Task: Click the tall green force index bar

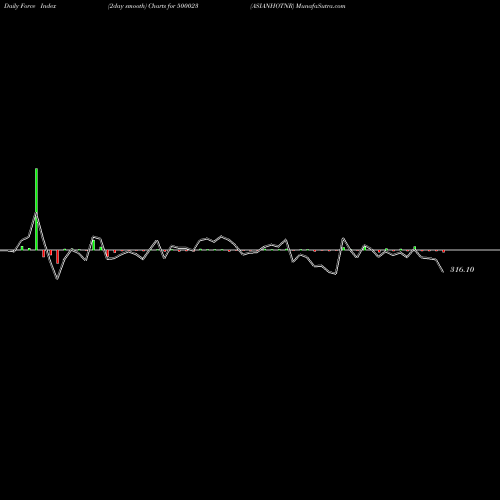Action: [36, 209]
